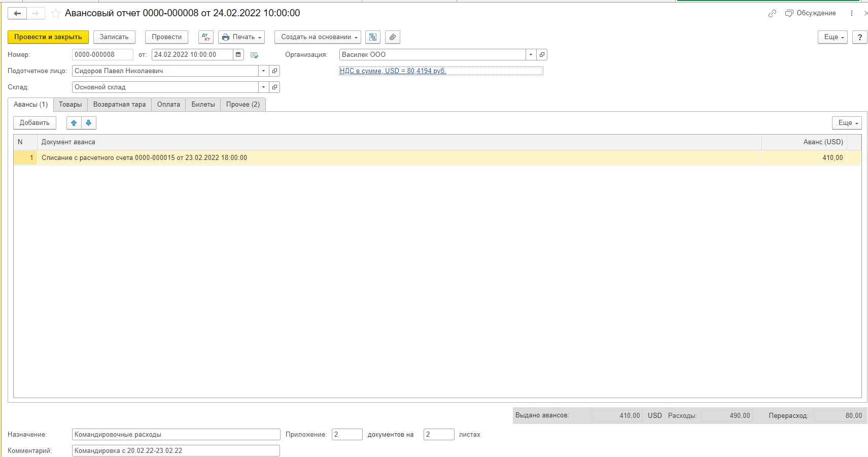
Task: Click N column header
Action: coord(25,142)
